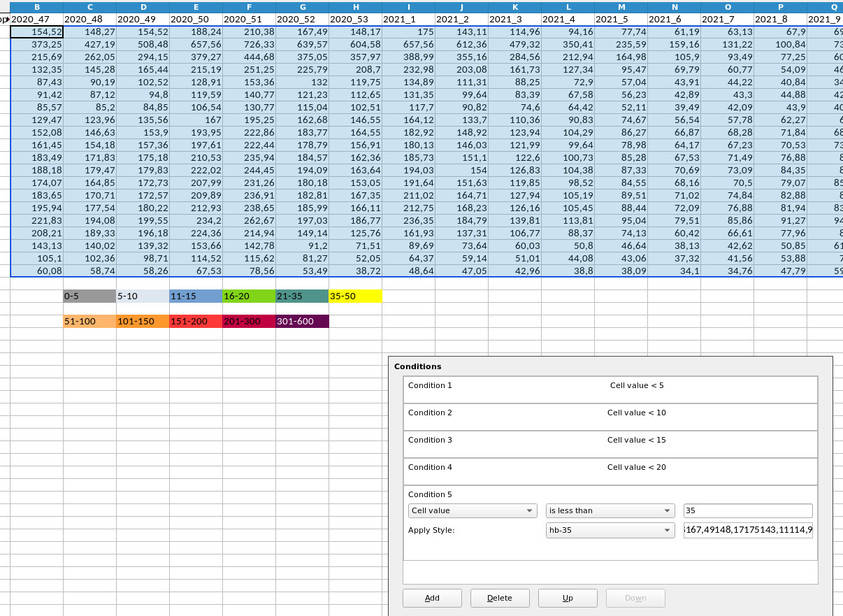Expand the 'is less than' operator dropdown
This screenshot has height=616, width=843.
pyautogui.click(x=610, y=510)
